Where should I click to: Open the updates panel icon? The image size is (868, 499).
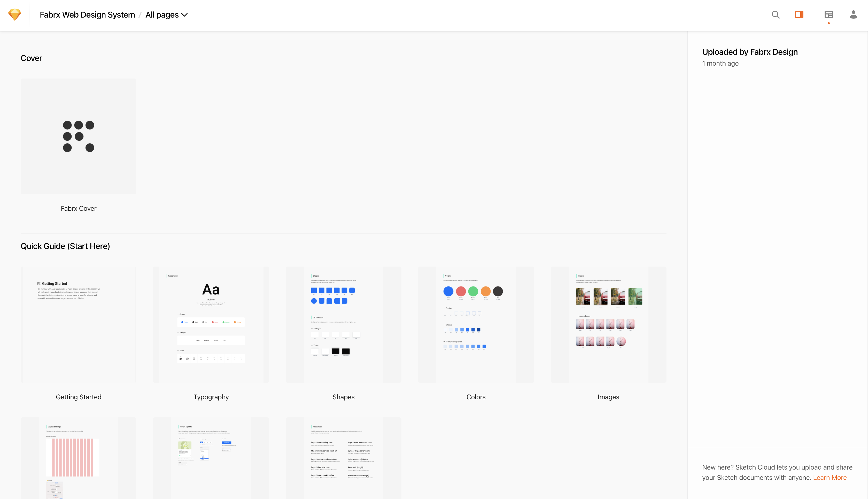[828, 15]
